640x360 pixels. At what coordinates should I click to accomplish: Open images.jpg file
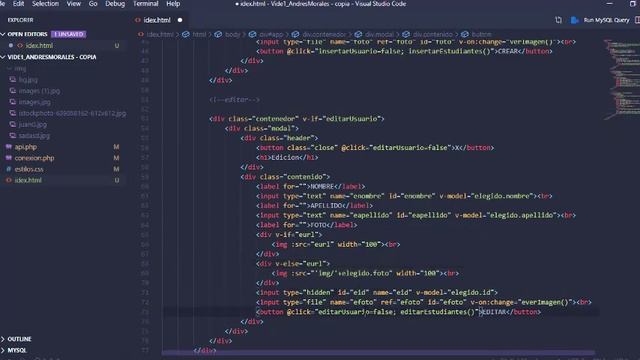click(34, 102)
